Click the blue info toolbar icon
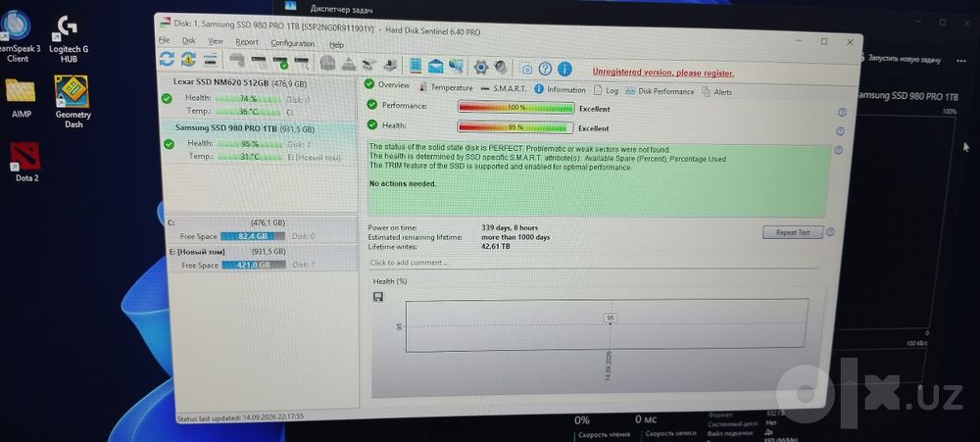This screenshot has height=442, width=980. (x=564, y=69)
